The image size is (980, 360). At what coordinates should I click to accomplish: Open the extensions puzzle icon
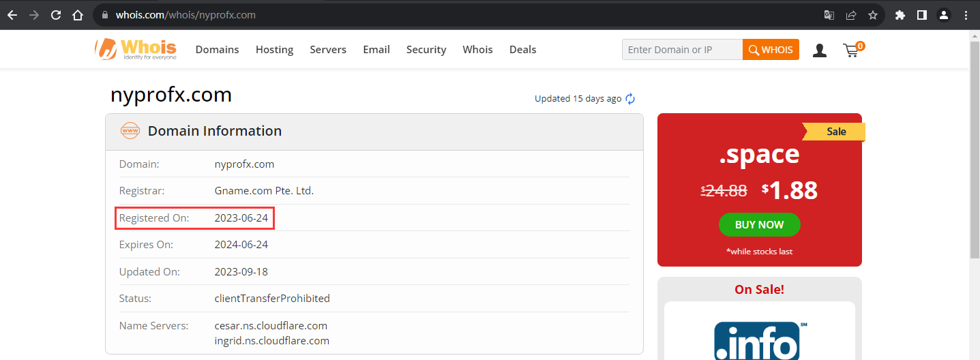900,15
